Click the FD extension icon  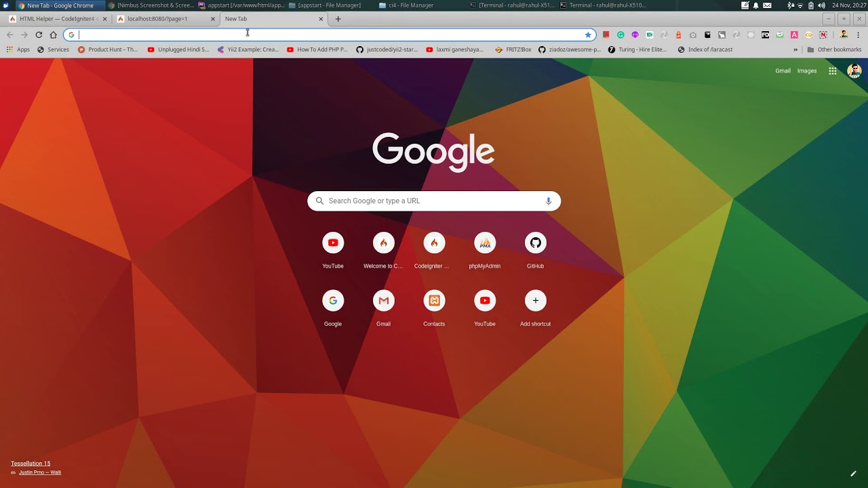[766, 35]
